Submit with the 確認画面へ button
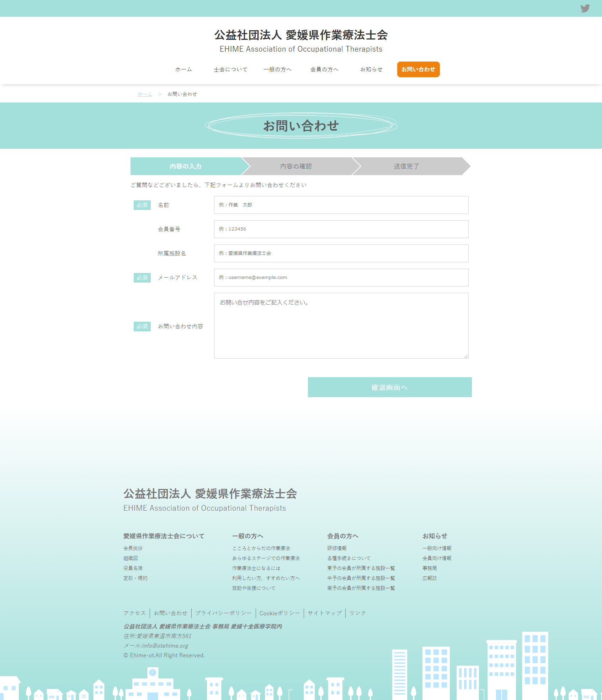The height and width of the screenshot is (700, 602). (390, 387)
